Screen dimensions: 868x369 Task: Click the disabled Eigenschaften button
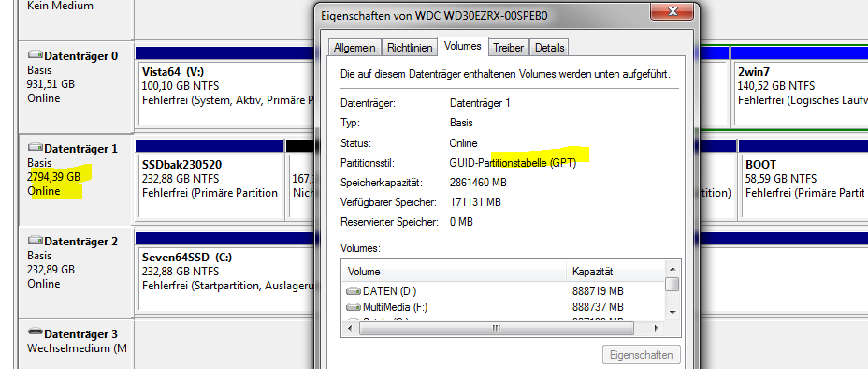click(x=641, y=355)
